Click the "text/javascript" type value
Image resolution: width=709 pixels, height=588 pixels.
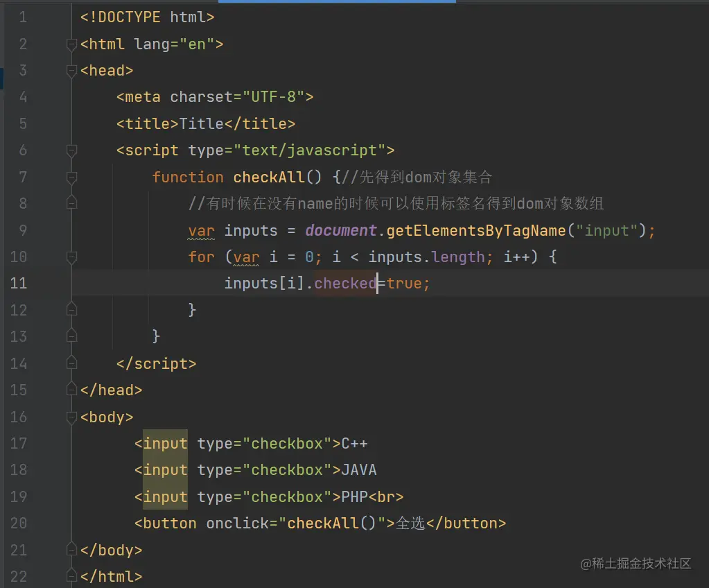(x=309, y=150)
